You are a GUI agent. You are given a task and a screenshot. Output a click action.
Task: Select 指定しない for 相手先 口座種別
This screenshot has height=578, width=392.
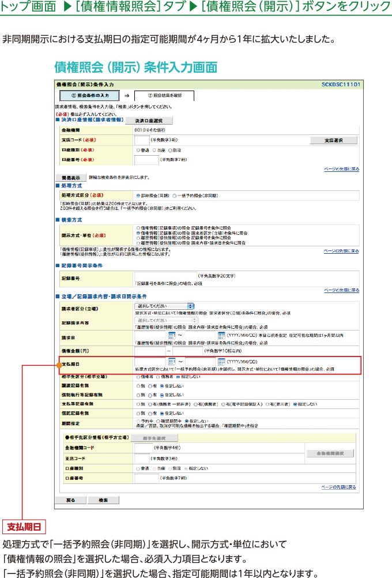point(186,468)
